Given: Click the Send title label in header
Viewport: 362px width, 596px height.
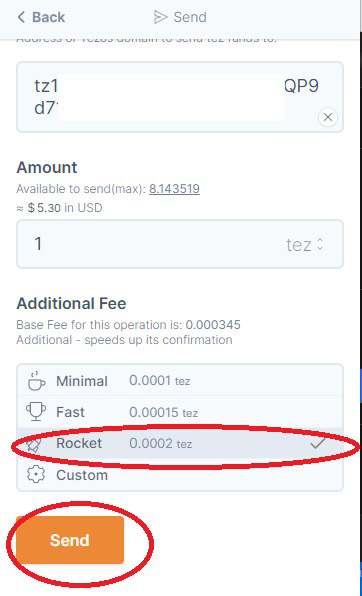Looking at the screenshot, I should point(190,17).
